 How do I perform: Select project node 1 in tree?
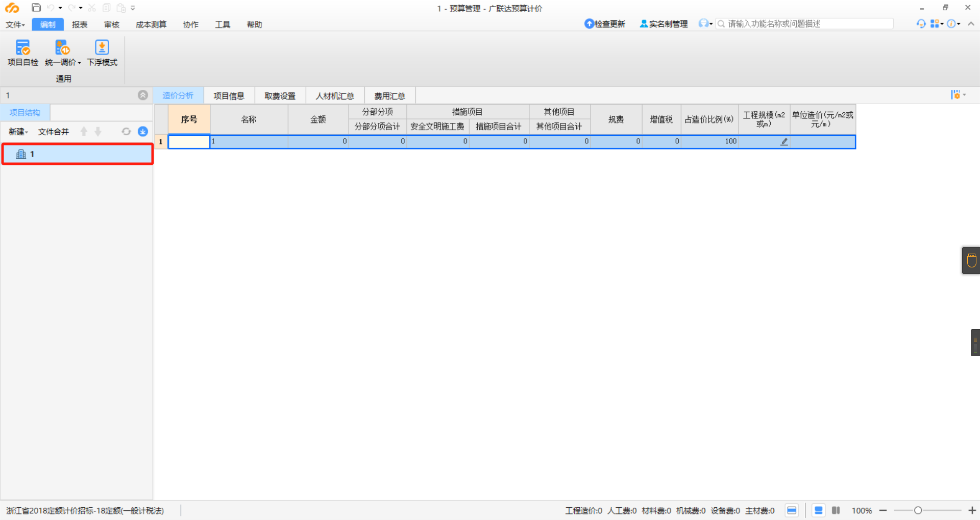[x=78, y=154]
